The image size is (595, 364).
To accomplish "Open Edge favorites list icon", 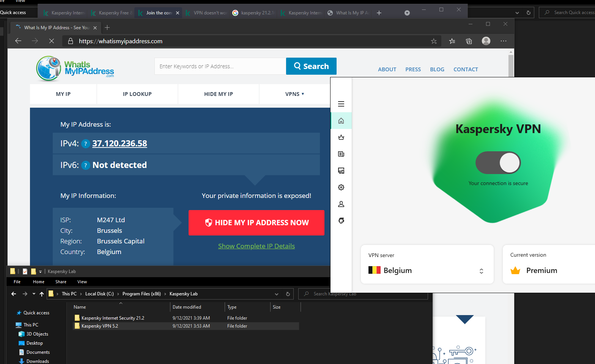I will tap(452, 41).
